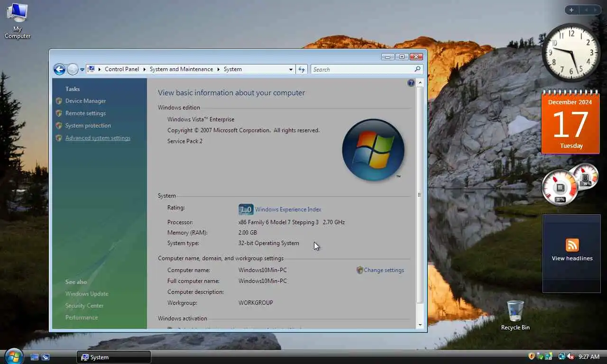Viewport: 607px width, 364px height.
Task: Click the Back navigation arrow
Action: point(59,70)
